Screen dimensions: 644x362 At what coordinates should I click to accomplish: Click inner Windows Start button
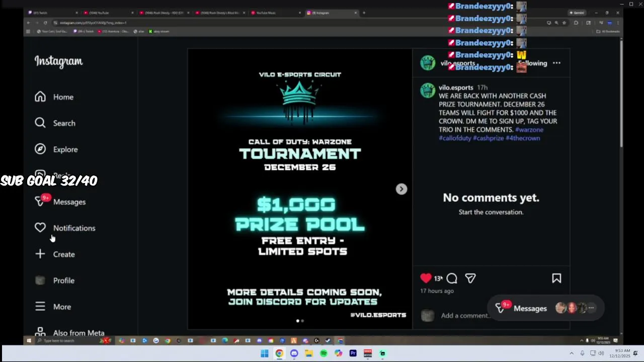click(29, 340)
